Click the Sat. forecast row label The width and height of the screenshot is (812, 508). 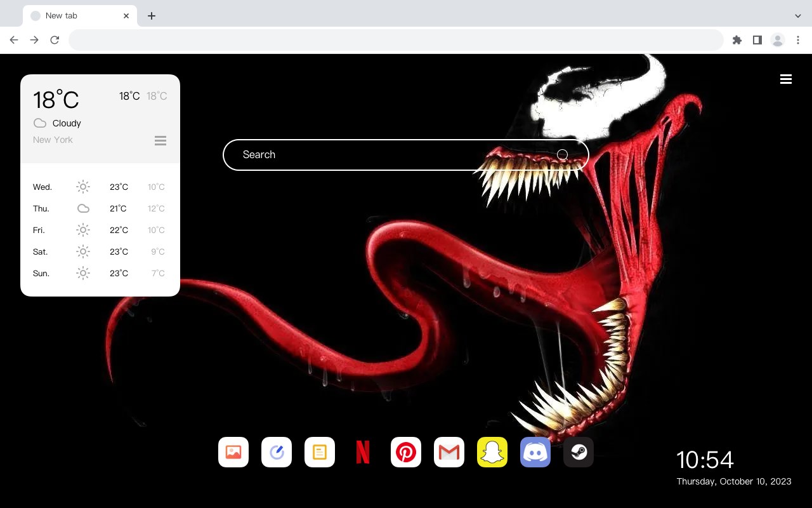[41, 251]
